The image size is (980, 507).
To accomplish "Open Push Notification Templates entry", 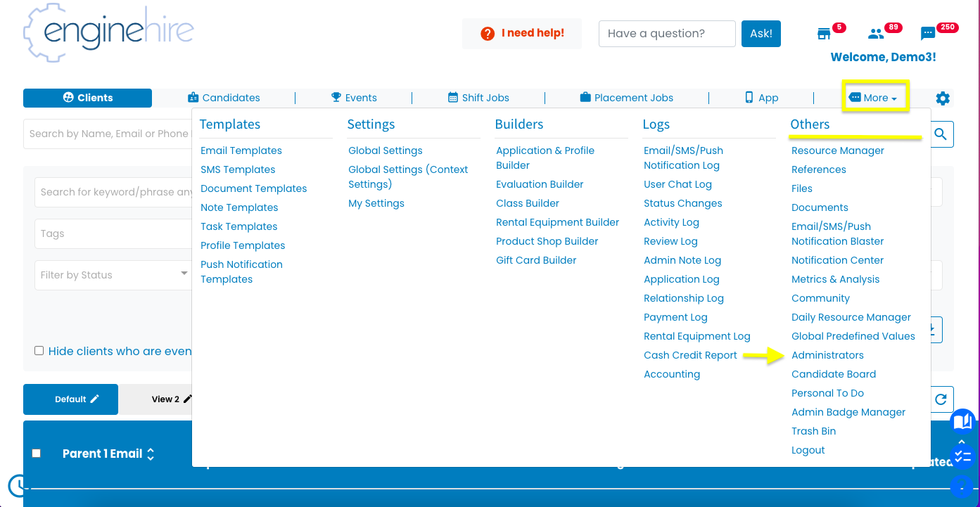I will pos(241,271).
